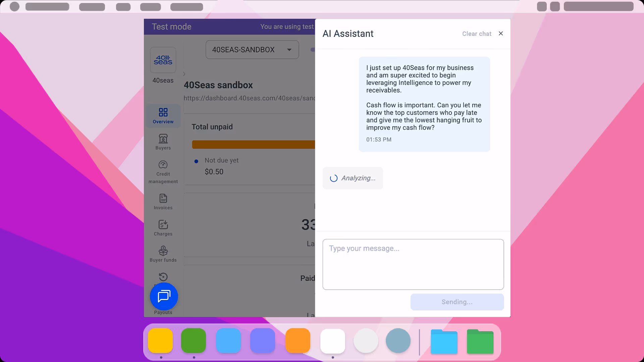Toggle the switch beside sandbox dropdown
The width and height of the screenshot is (644, 362).
(313, 50)
